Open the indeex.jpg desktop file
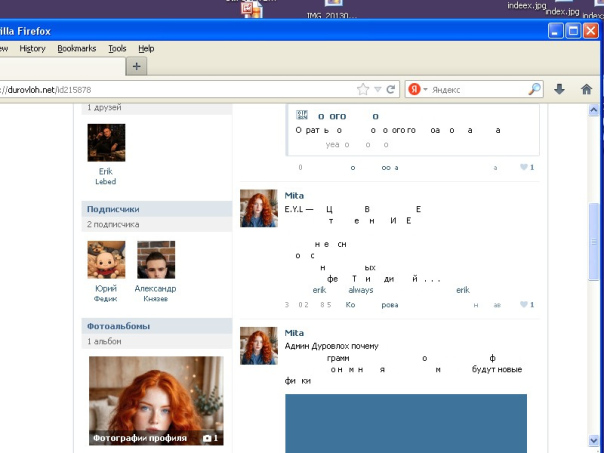Screen dimensions: 604x453 (527, 5)
